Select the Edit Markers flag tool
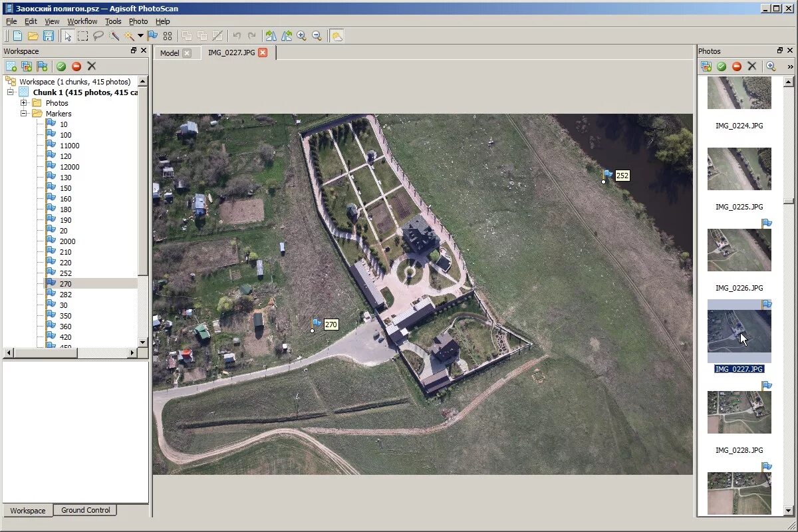The height and width of the screenshot is (532, 798). tap(152, 36)
